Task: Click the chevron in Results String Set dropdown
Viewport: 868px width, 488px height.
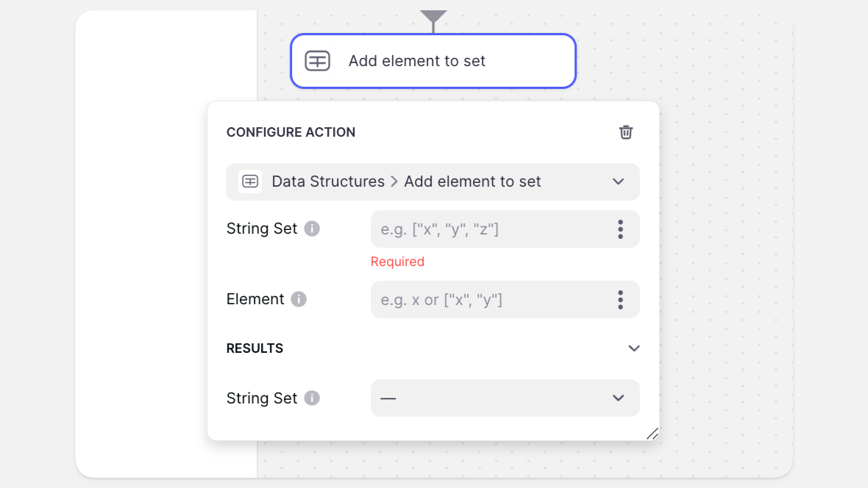Action: (618, 398)
